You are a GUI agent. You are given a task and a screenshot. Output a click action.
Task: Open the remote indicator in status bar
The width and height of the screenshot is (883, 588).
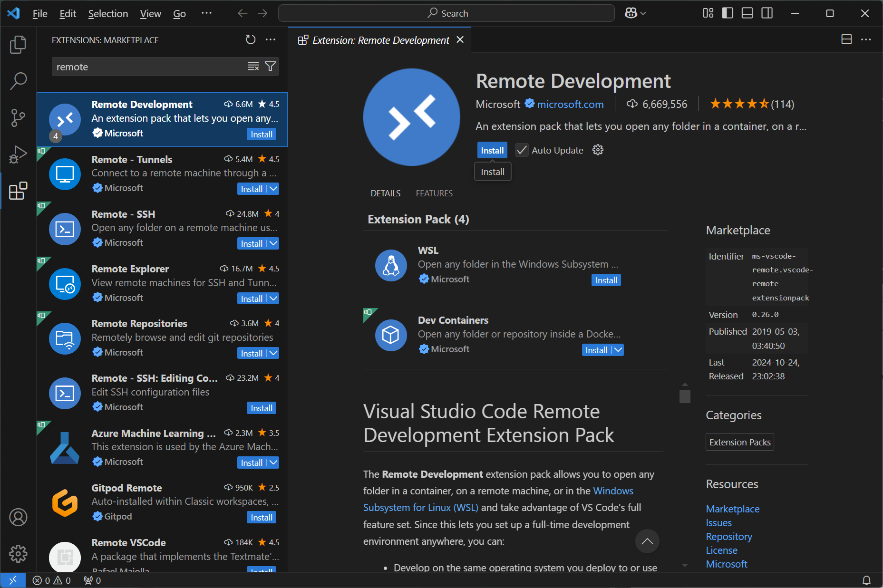tap(13, 580)
